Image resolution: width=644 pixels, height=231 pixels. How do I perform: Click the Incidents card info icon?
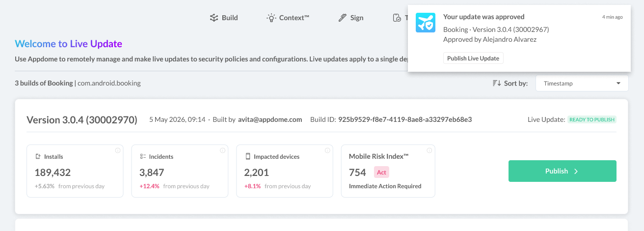[x=223, y=150]
